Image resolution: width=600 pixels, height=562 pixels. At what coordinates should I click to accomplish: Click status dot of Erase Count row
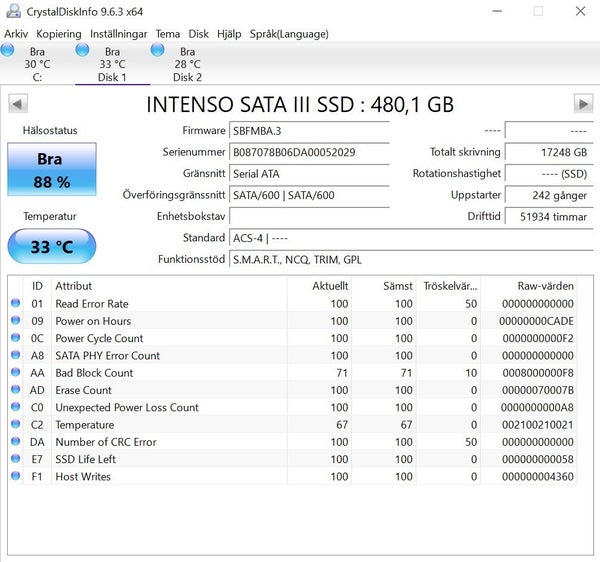(16, 389)
